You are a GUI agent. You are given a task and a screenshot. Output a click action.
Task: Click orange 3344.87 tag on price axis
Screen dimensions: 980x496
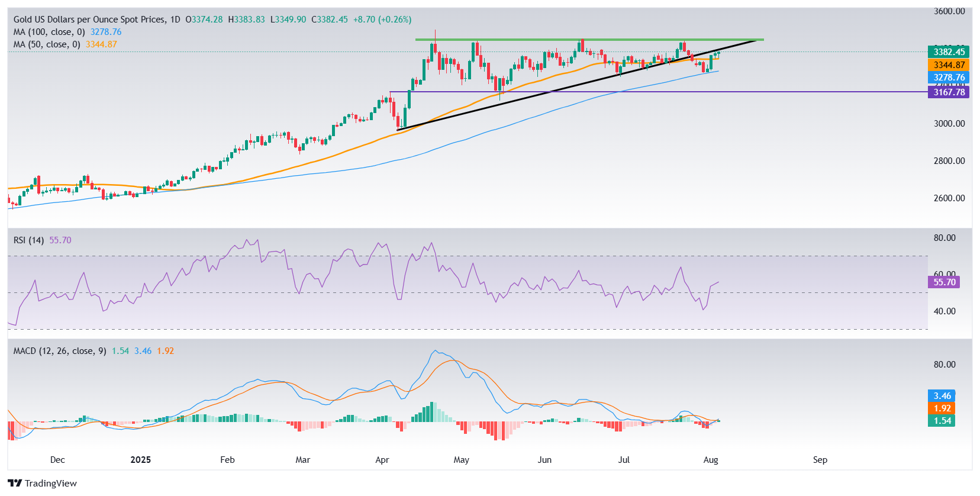[949, 65]
